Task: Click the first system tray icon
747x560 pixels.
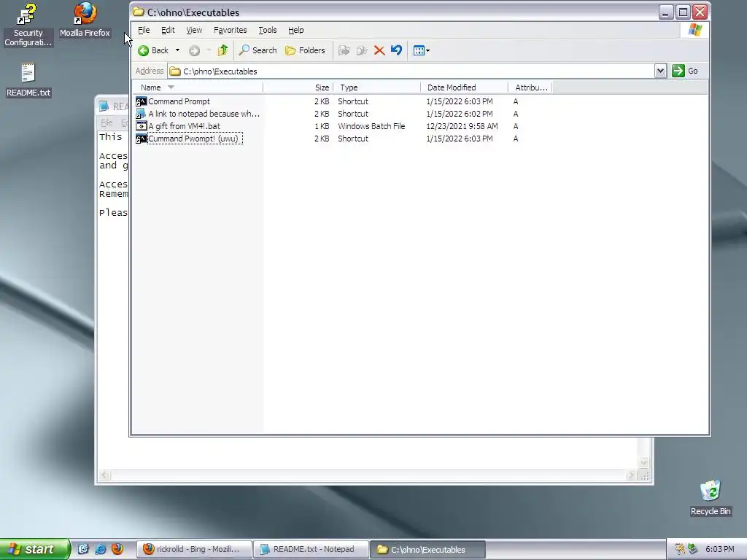Action: click(x=680, y=549)
